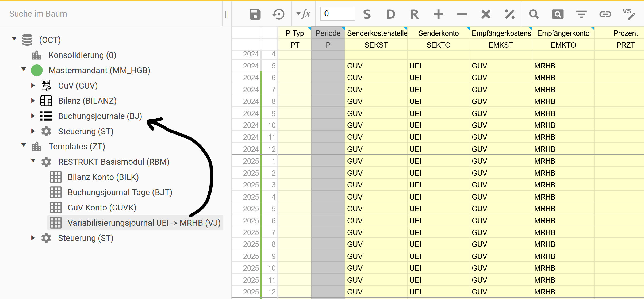644x299 pixels.
Task: Expand the Bilanz (BILANZ) tree node
Action: coord(33,101)
